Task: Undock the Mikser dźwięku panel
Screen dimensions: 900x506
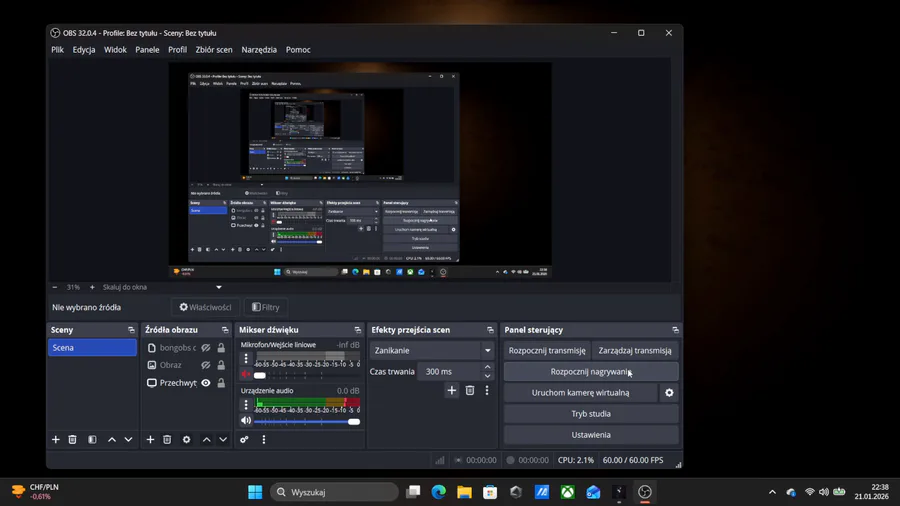Action: (x=358, y=330)
